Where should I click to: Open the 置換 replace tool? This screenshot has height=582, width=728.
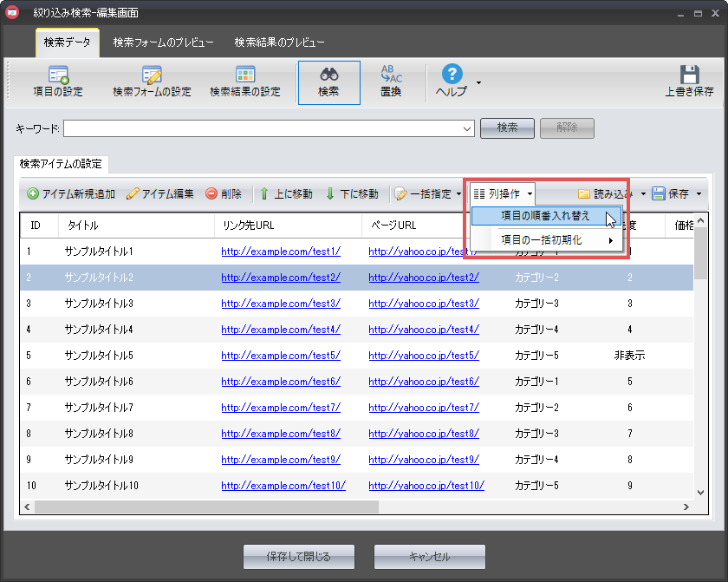click(391, 82)
